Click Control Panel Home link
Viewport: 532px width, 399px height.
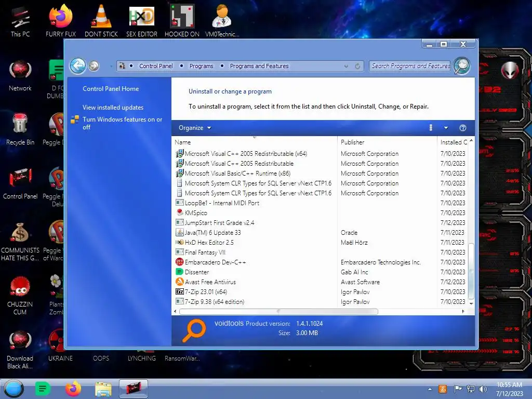coord(111,89)
